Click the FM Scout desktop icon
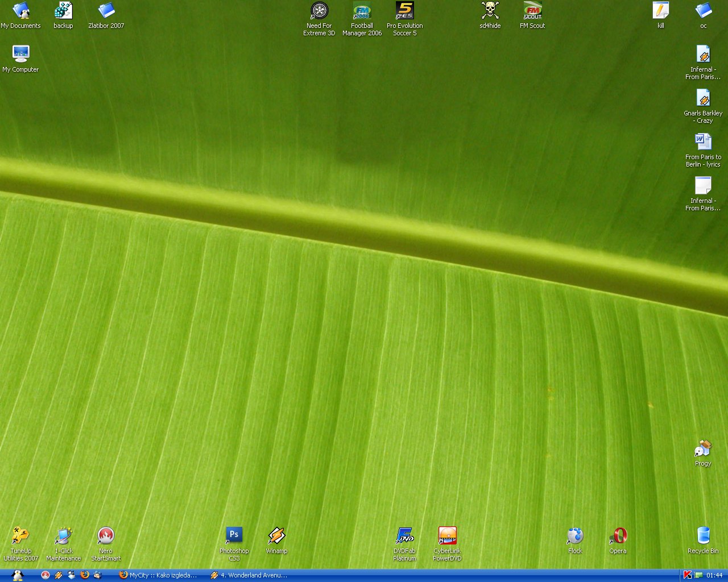The height and width of the screenshot is (582, 728). (x=532, y=11)
